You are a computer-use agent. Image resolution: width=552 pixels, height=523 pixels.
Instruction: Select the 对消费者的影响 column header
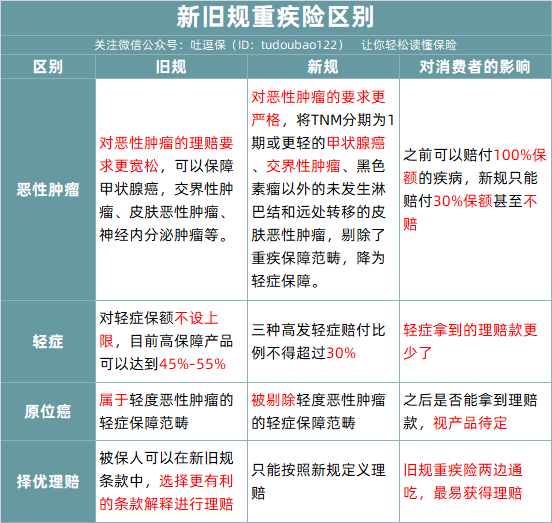click(x=475, y=67)
